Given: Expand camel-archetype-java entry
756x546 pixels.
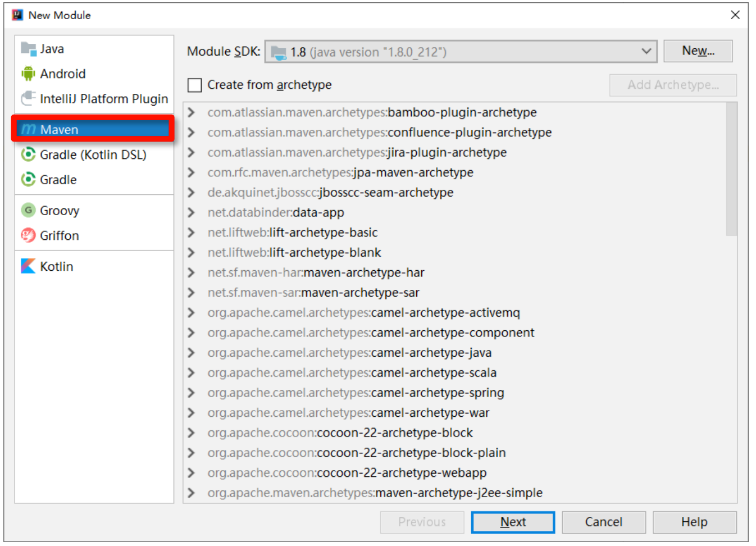Looking at the screenshot, I should pyautogui.click(x=192, y=353).
